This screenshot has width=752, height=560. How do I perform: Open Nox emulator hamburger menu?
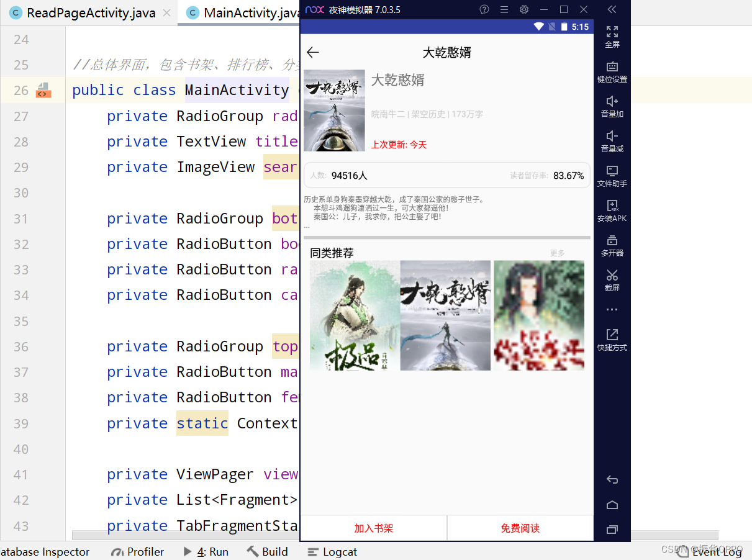504,9
